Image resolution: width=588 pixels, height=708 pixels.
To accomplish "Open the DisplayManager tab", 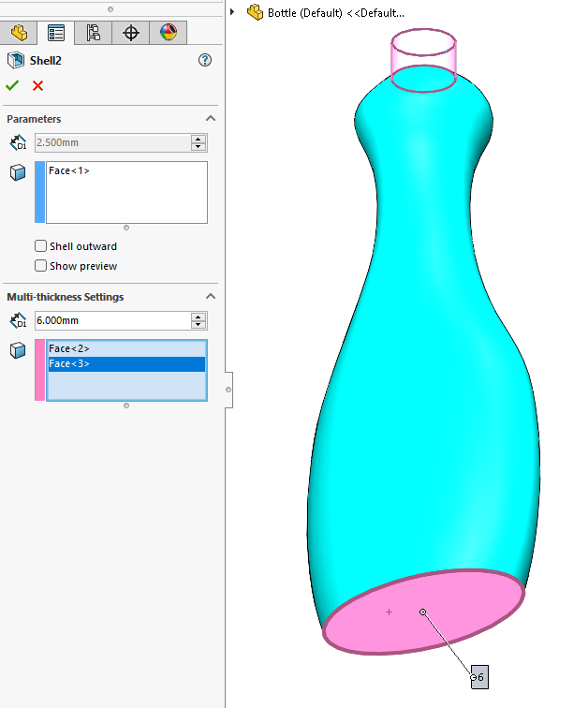I will pyautogui.click(x=168, y=33).
